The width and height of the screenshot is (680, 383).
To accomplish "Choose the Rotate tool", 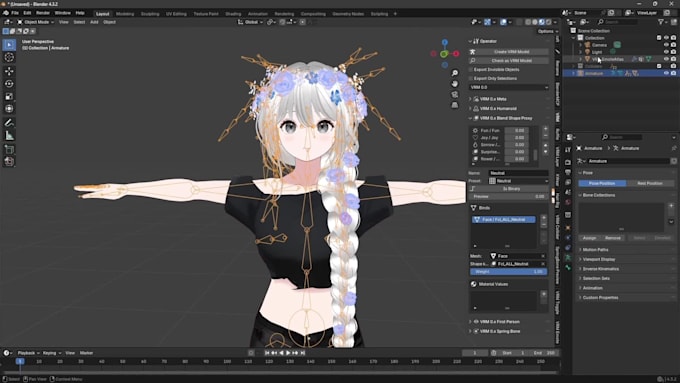I will pos(9,84).
